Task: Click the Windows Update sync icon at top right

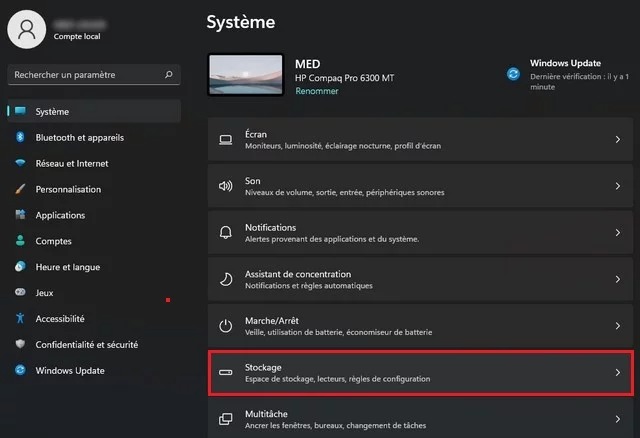Action: pyautogui.click(x=513, y=74)
